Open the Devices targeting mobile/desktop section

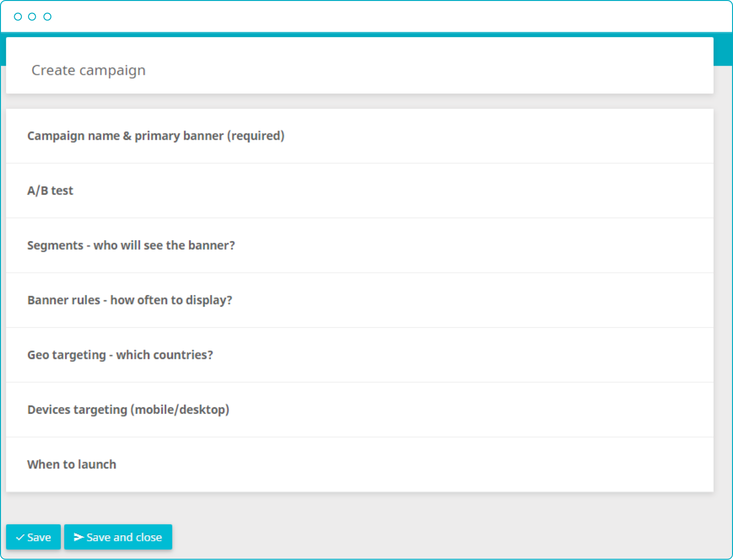(x=128, y=410)
